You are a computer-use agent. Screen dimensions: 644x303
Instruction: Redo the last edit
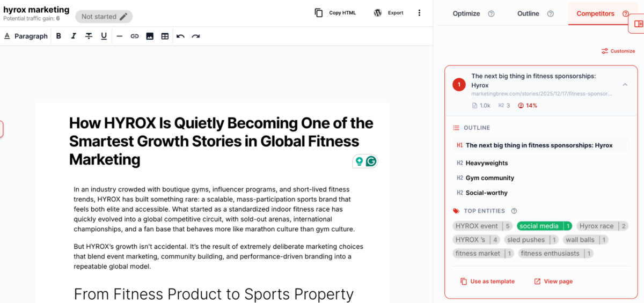196,36
